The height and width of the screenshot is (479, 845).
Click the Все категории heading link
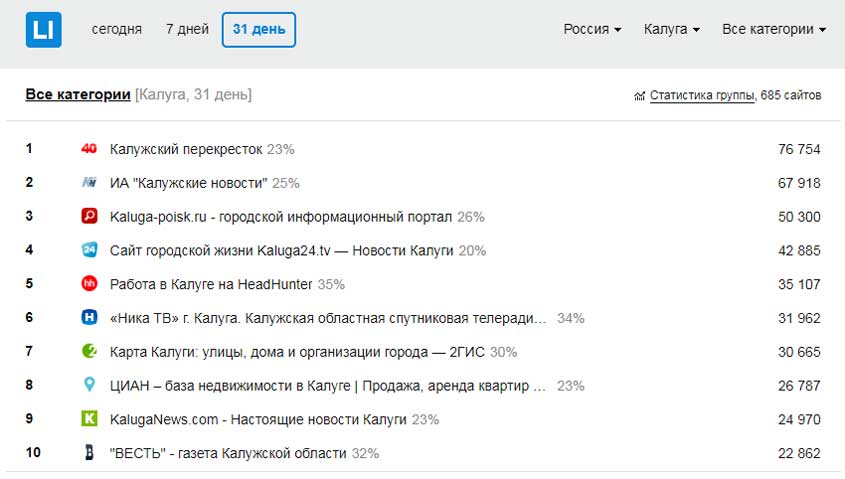78,95
